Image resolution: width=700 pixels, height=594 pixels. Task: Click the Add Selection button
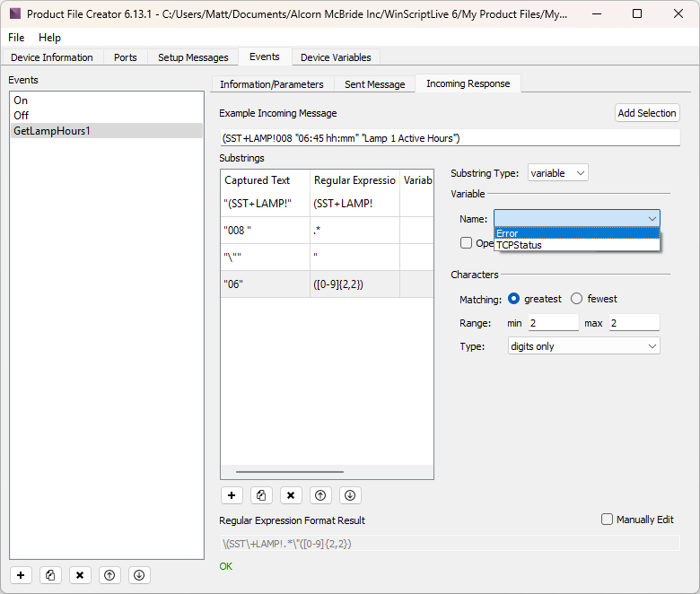click(x=647, y=113)
